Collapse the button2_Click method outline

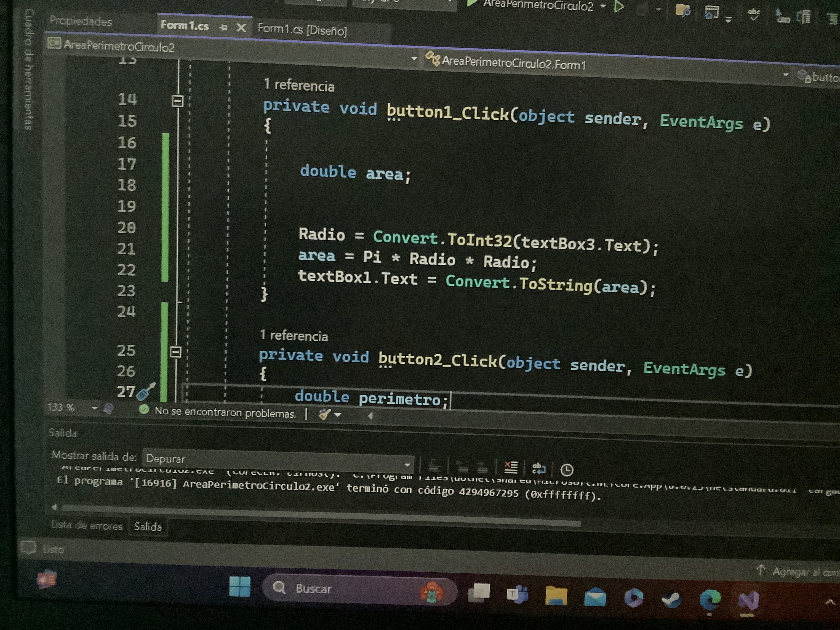pos(176,352)
